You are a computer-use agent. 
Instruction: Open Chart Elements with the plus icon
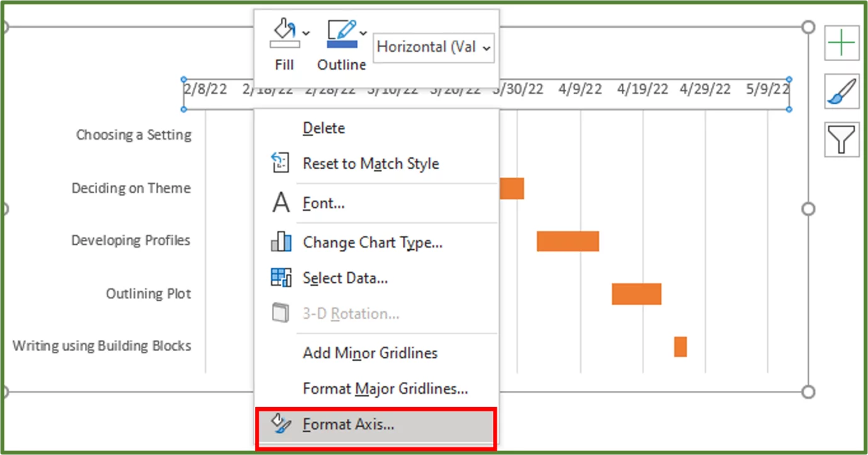[842, 43]
